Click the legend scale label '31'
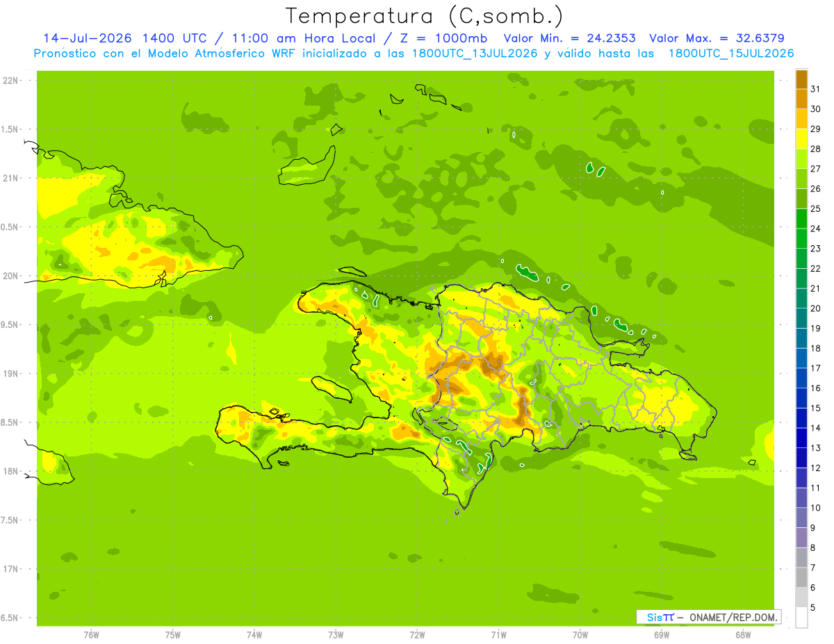The height and width of the screenshot is (644, 834). tap(815, 88)
